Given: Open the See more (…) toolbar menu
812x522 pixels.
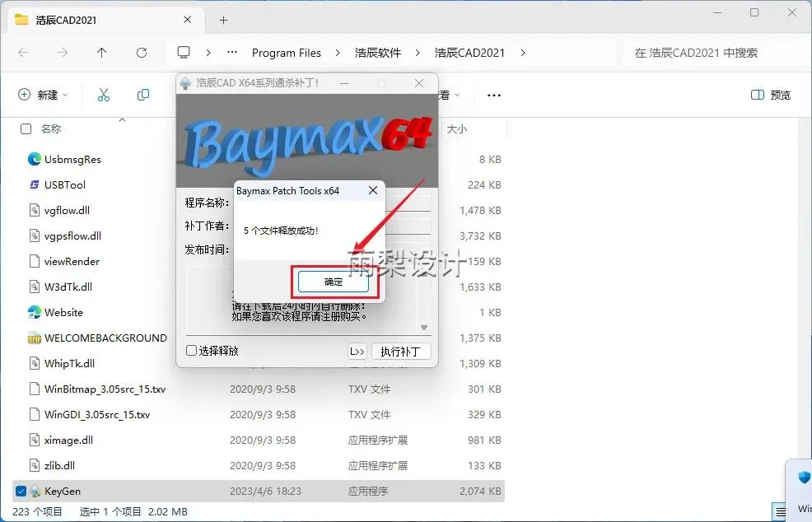Looking at the screenshot, I should pyautogui.click(x=494, y=96).
